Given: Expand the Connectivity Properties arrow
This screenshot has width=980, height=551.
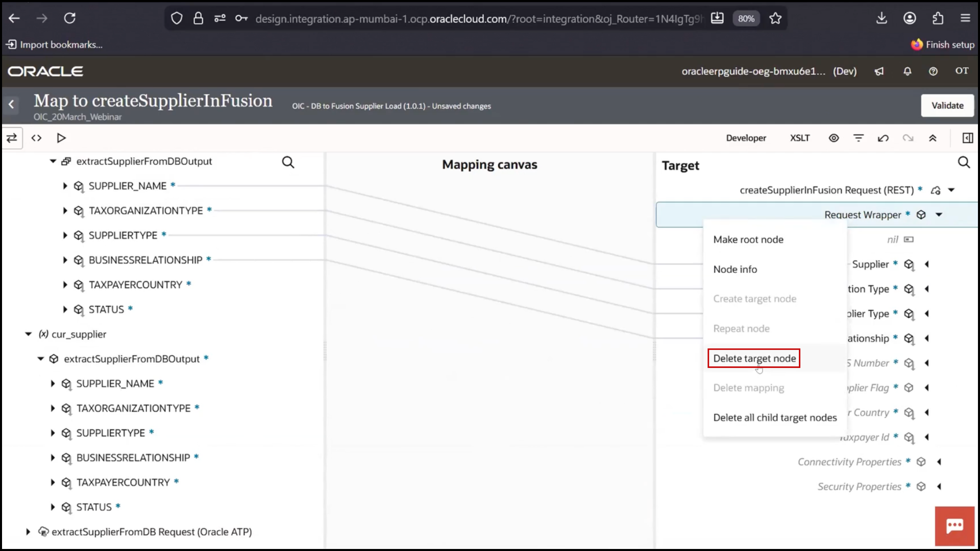Looking at the screenshot, I should tap(939, 462).
